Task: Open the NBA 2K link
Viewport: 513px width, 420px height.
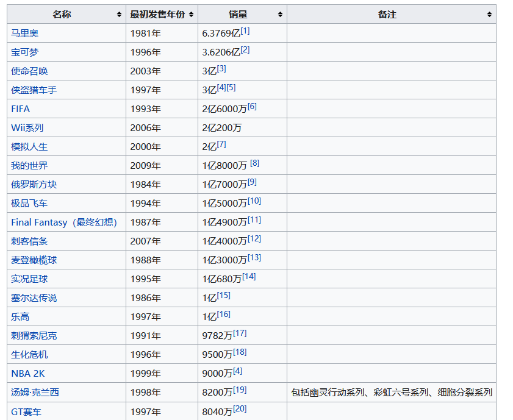Action: (28, 374)
